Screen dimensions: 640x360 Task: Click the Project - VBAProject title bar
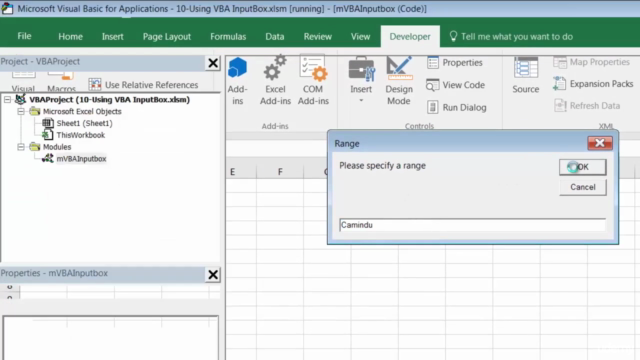[102, 62]
